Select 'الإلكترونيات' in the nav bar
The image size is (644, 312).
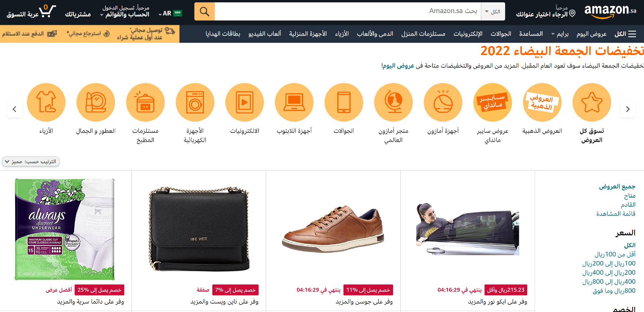pos(468,34)
